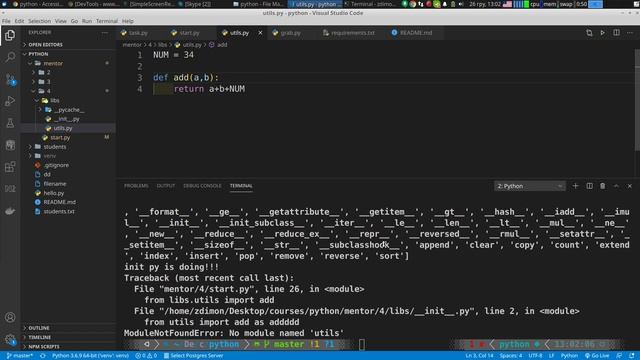640x360 pixels.
Task: Split the terminal panel
Action: click(x=589, y=186)
